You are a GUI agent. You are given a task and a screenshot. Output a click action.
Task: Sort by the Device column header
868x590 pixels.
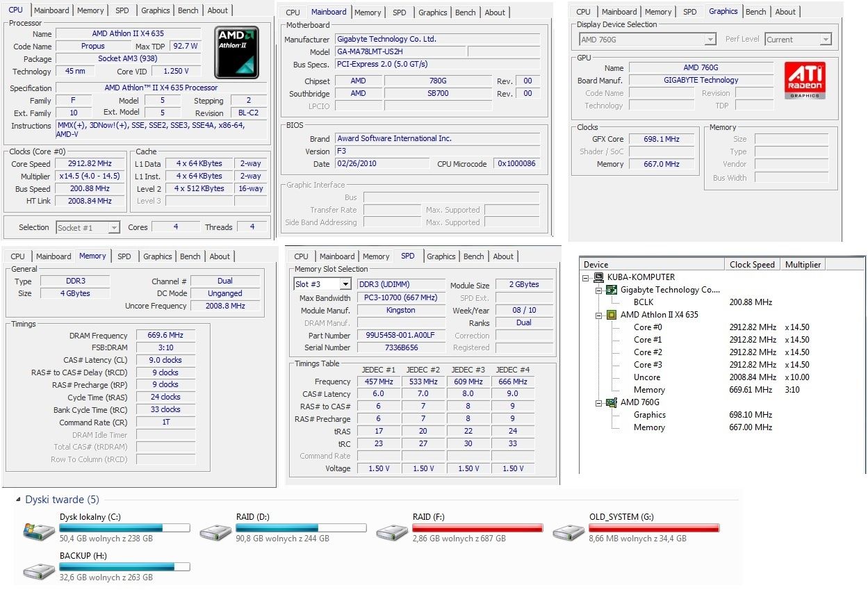click(652, 264)
